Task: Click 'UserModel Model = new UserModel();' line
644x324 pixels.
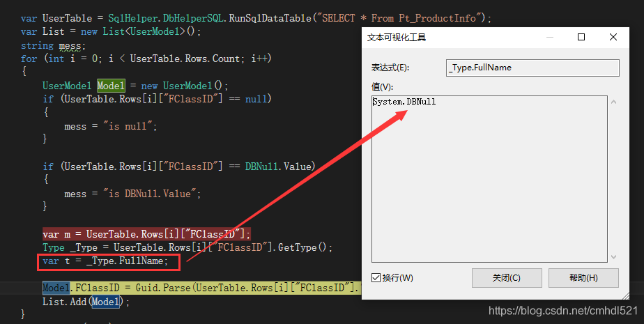Action: tap(135, 86)
